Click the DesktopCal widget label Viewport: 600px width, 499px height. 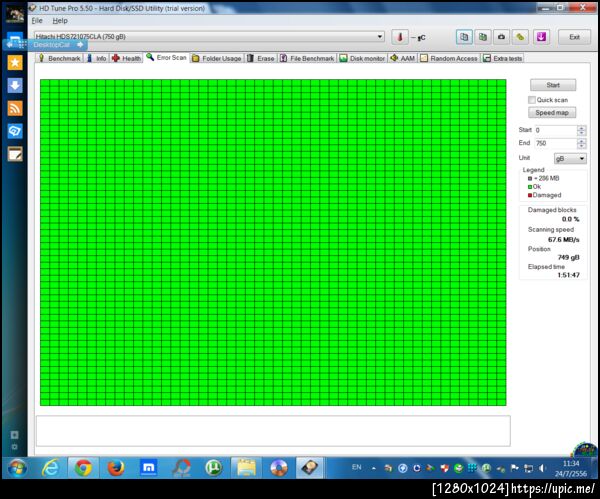52,45
